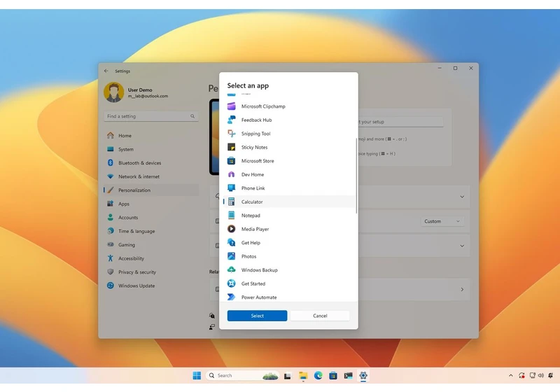This screenshot has width=560, height=392.
Task: Open Bluetooth & devices icon in sidebar
Action: pos(111,163)
